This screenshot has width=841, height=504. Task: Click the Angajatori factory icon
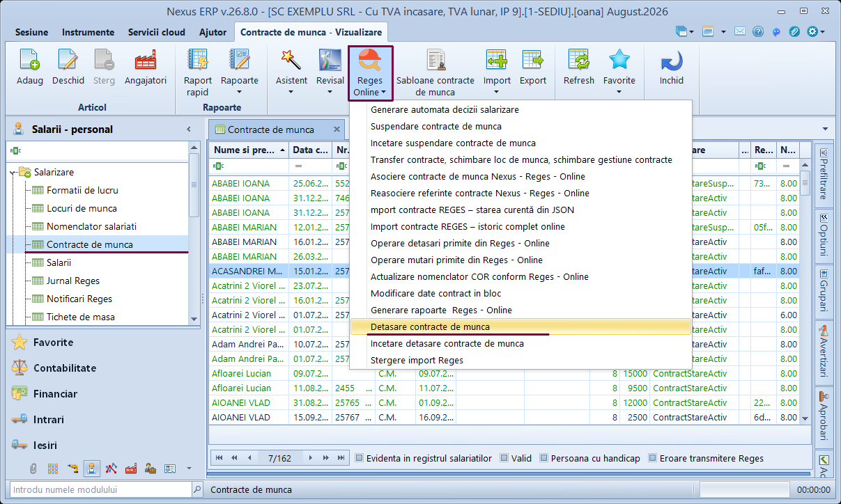click(x=146, y=61)
